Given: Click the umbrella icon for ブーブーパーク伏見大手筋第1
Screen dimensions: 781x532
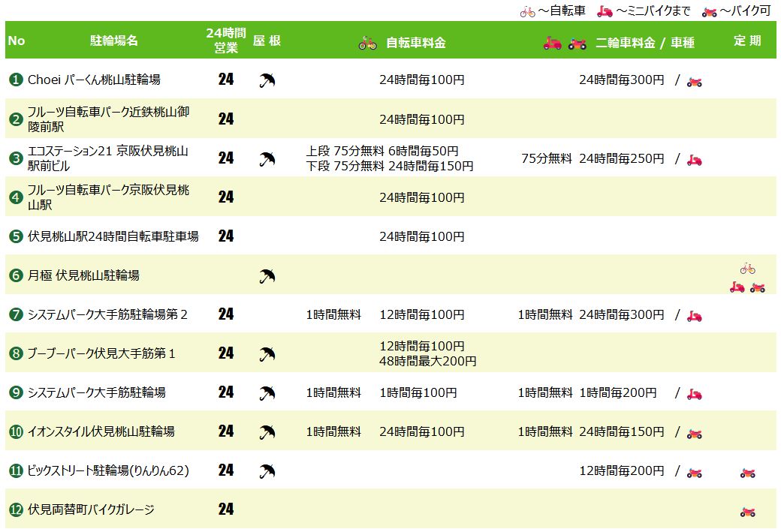Looking at the screenshot, I should point(267,353).
